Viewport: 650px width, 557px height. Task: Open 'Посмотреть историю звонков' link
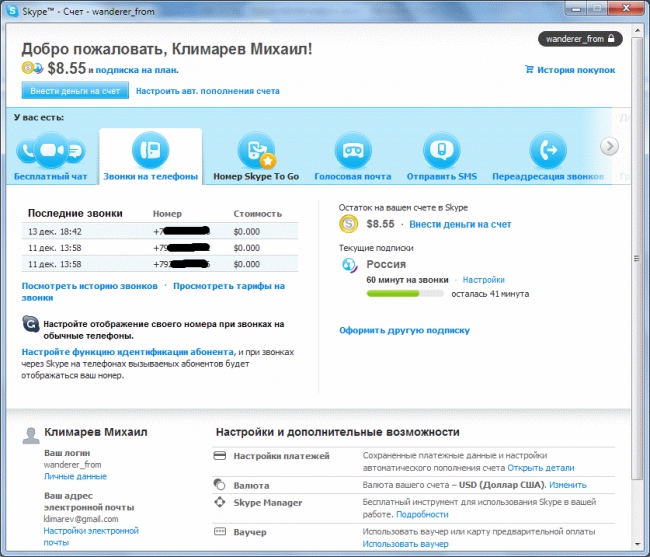[90, 286]
